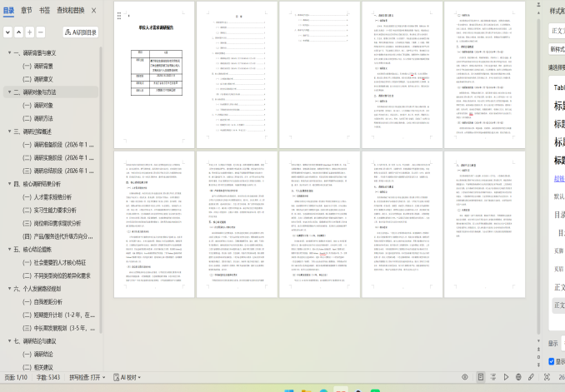Switch to the 书签 tab
Viewport: 565px width, 392px height.
[x=45, y=10]
